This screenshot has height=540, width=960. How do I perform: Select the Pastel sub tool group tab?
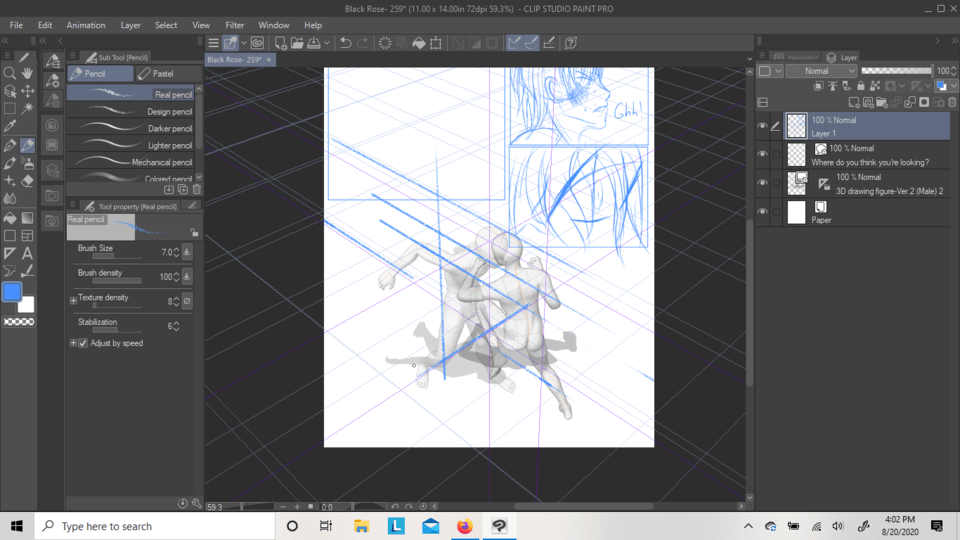168,73
